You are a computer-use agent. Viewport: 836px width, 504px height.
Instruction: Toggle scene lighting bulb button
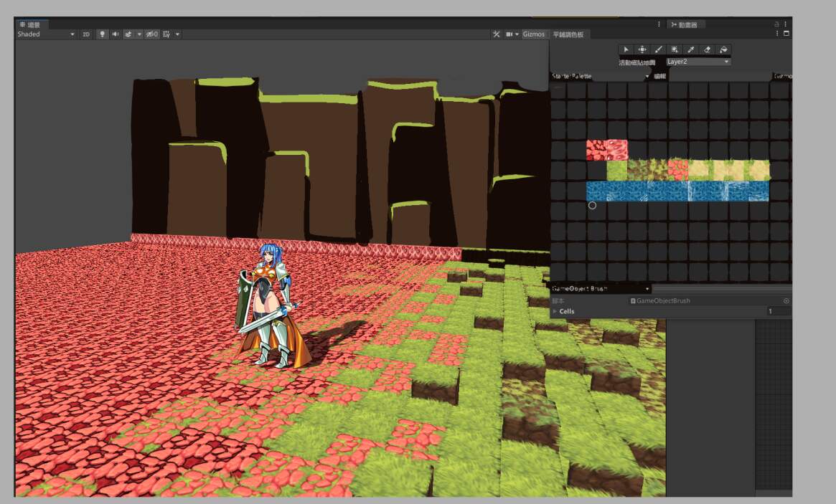[102, 34]
